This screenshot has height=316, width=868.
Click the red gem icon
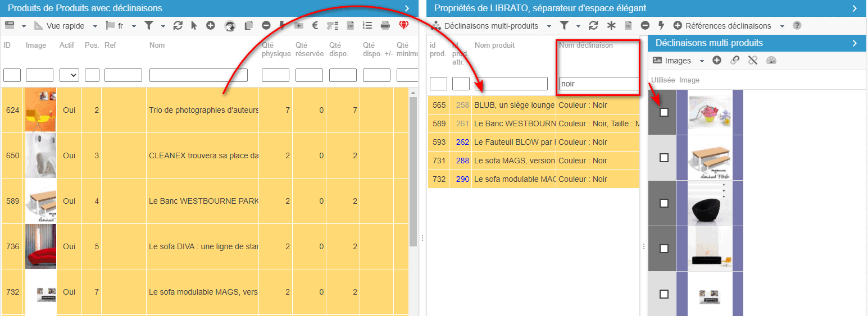coord(404,25)
